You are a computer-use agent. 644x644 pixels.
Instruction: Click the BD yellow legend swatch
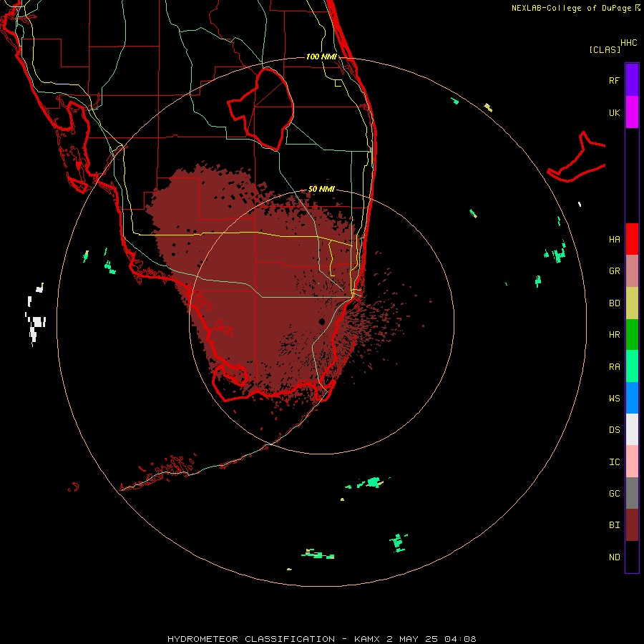(x=632, y=303)
